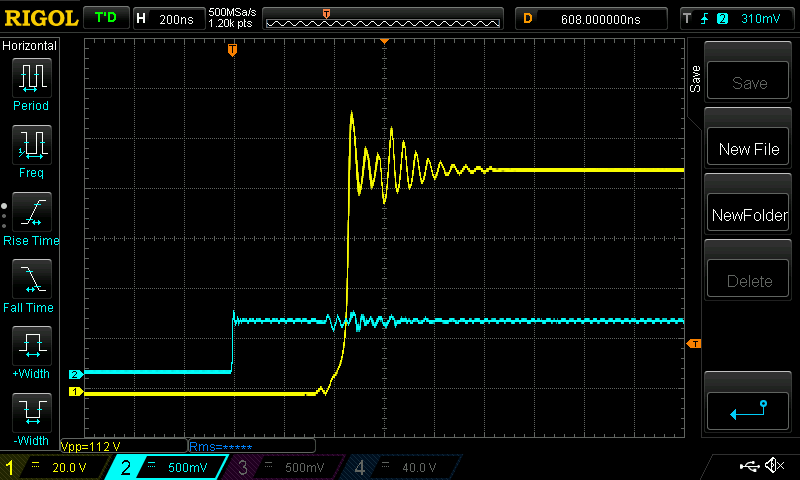Select the Freq measurement icon
800x480 pixels.
pos(31,151)
